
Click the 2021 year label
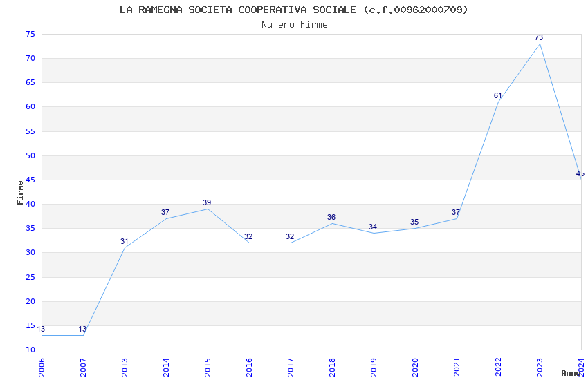coord(457,368)
